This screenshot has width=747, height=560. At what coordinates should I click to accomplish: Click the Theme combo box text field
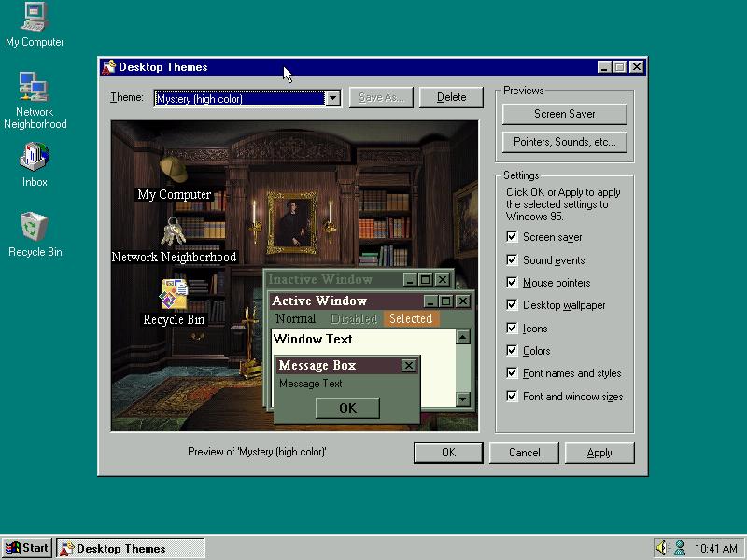click(x=240, y=99)
